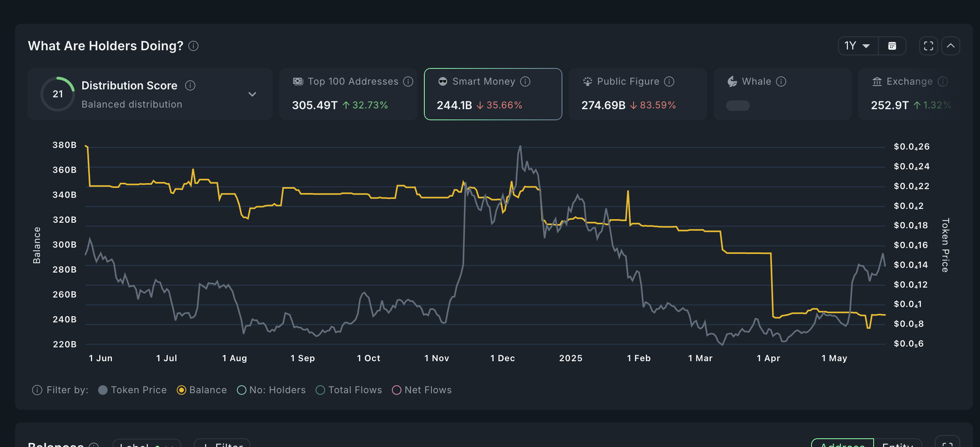980x447 pixels.
Task: Expand the Distribution Score details chevron
Action: point(252,94)
